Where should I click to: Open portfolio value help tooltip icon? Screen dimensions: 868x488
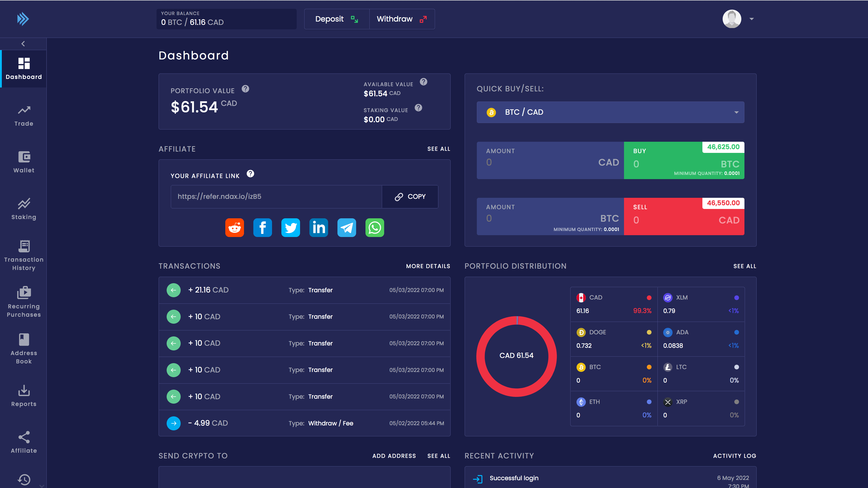pos(245,89)
